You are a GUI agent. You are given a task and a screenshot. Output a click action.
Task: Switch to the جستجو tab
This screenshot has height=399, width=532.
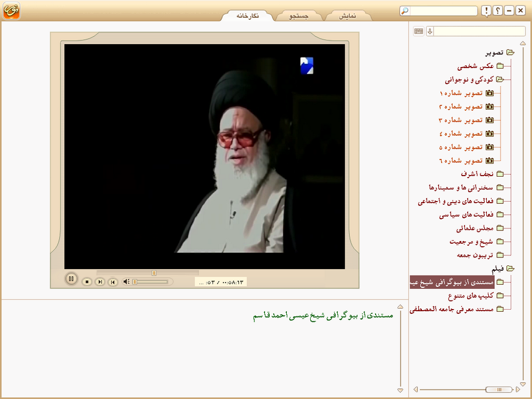(298, 15)
